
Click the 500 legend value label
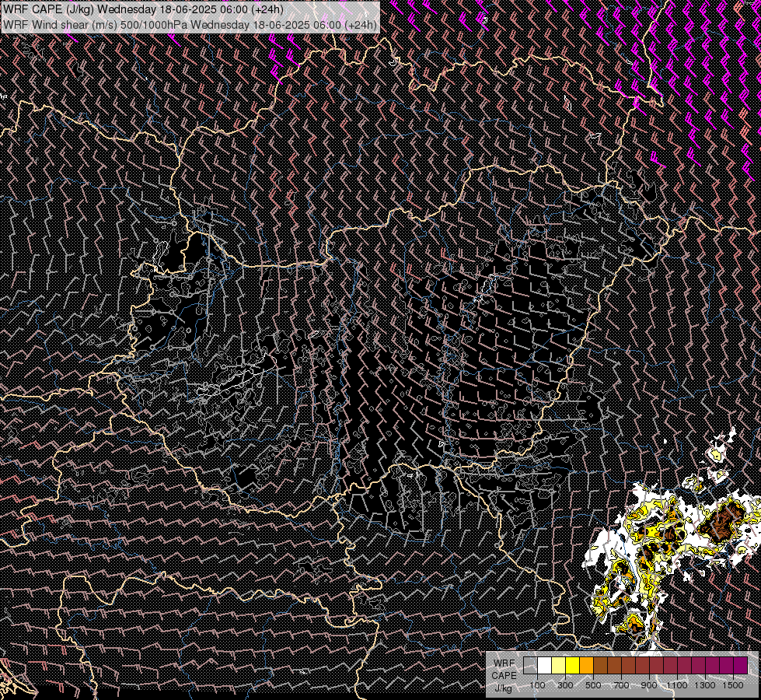pos(593,685)
